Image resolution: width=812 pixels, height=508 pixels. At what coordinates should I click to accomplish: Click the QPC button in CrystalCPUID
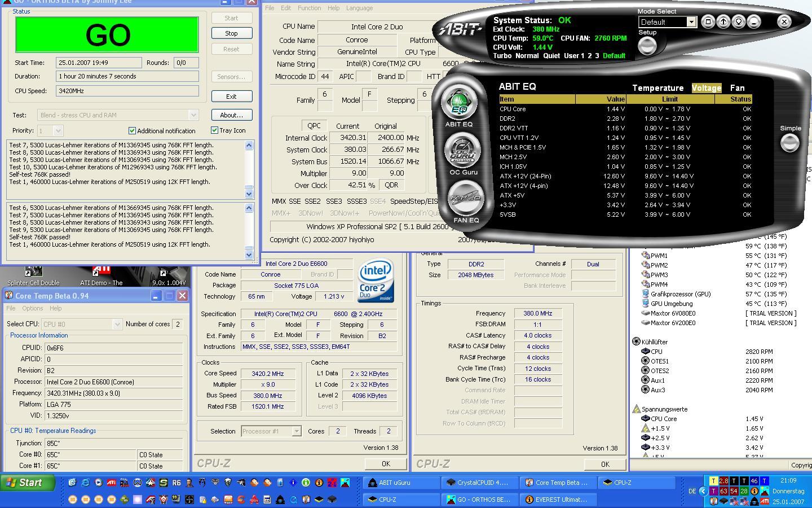coord(314,126)
